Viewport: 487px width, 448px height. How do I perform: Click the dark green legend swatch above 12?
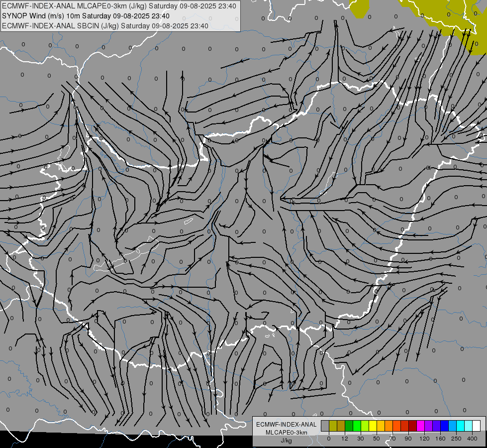(349, 426)
